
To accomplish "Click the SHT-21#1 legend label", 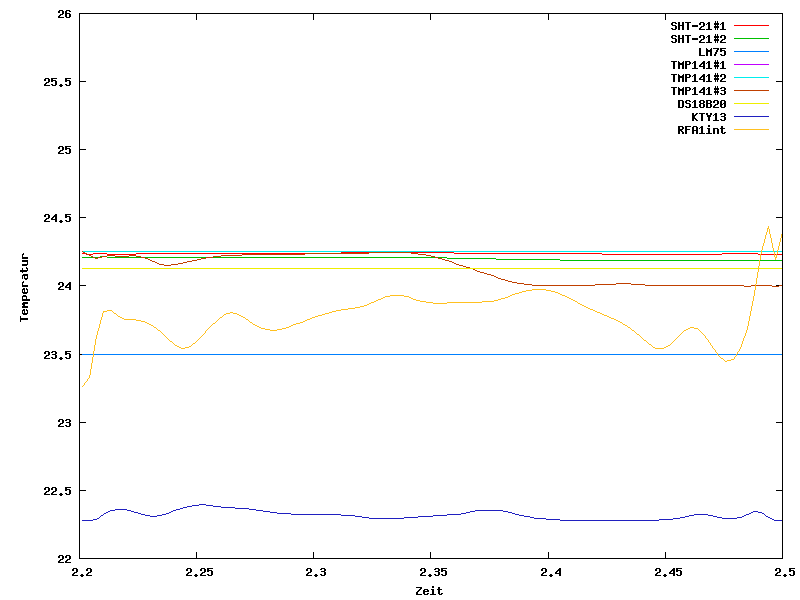I will click(698, 26).
